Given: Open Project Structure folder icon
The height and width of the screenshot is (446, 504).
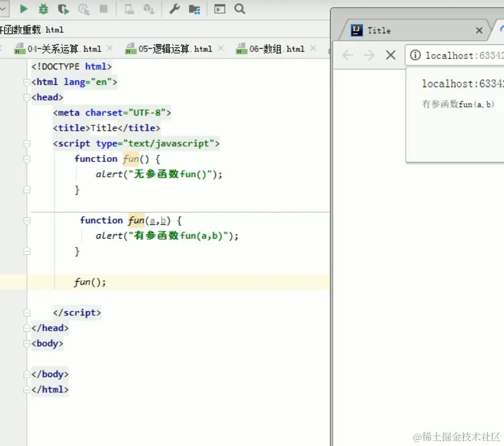Looking at the screenshot, I should pos(194,10).
